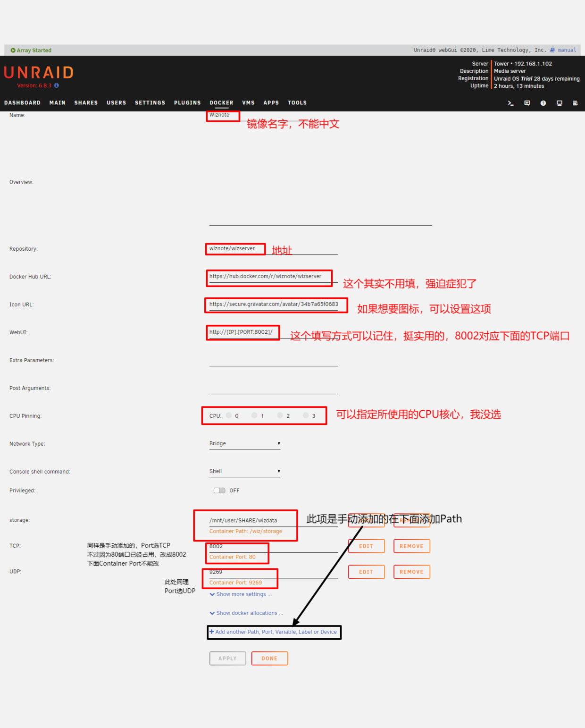Screen dimensions: 585x728
Task: Open the Tools tab
Action: point(297,103)
